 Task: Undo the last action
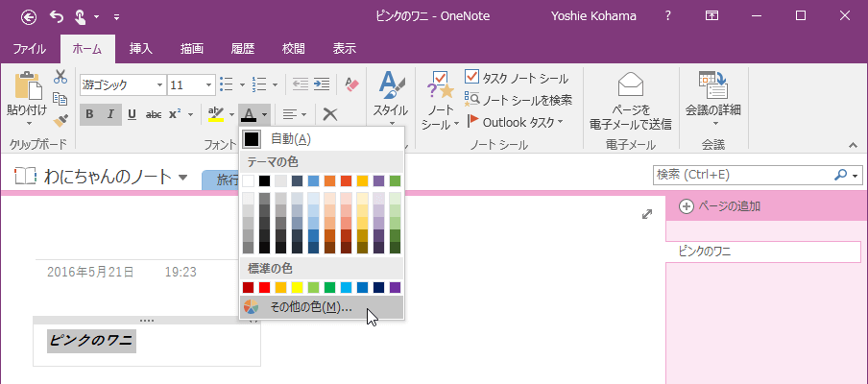pos(57,16)
